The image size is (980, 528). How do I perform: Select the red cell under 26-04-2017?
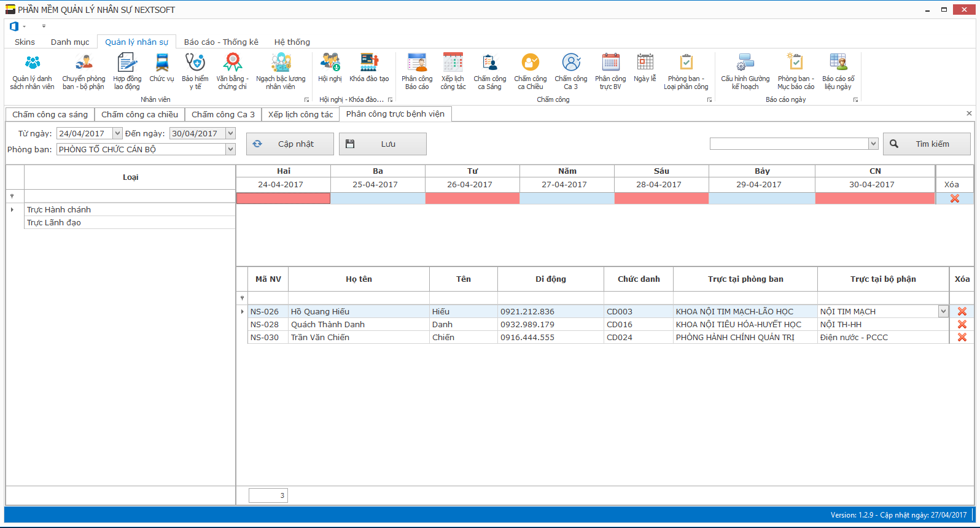[x=472, y=198]
